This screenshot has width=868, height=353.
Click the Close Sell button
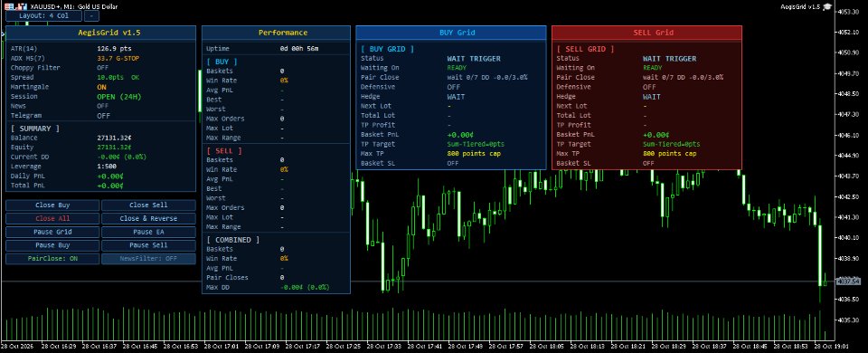click(x=148, y=205)
